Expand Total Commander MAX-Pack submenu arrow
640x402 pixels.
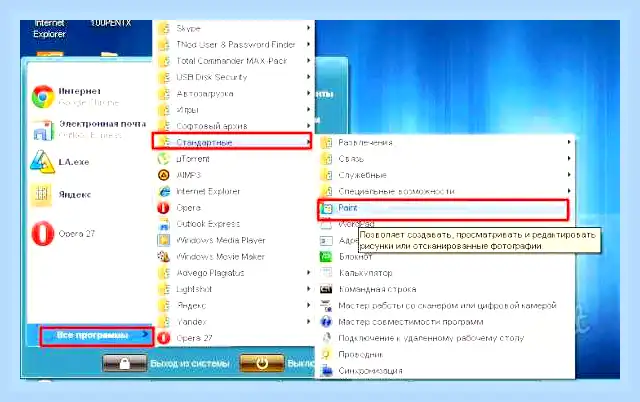309,60
